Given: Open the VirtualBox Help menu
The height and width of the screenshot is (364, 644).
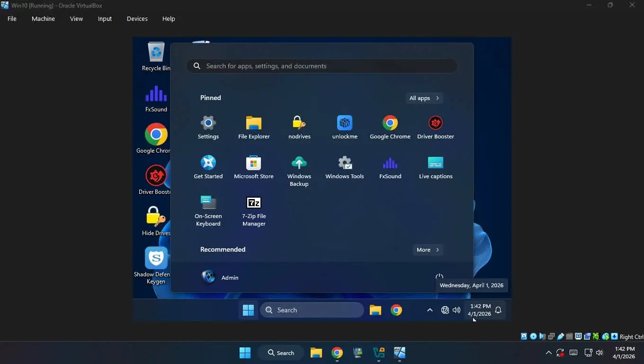Looking at the screenshot, I should (169, 18).
